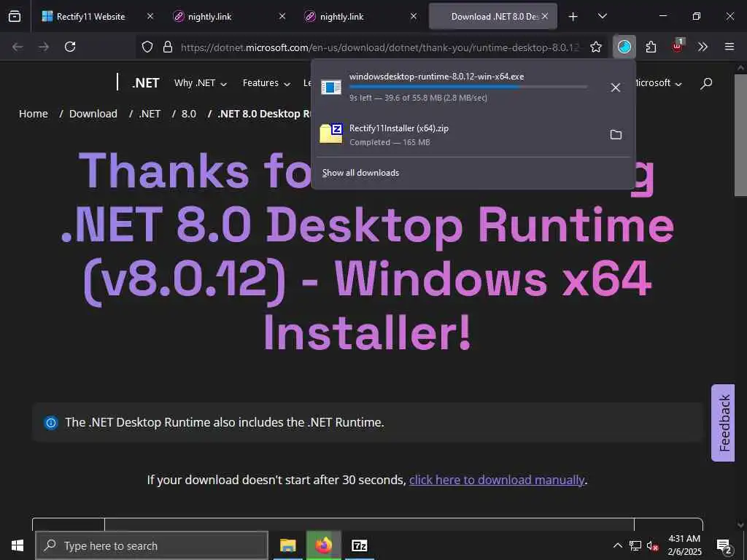Click the page vertical scrollbar thumb
The height and width of the screenshot is (560, 747).
[x=740, y=135]
